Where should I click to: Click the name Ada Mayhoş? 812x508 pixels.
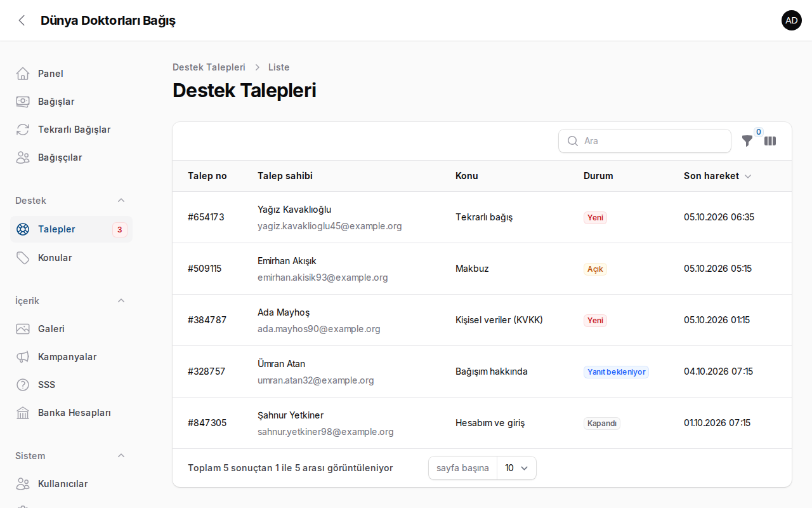pos(284,312)
